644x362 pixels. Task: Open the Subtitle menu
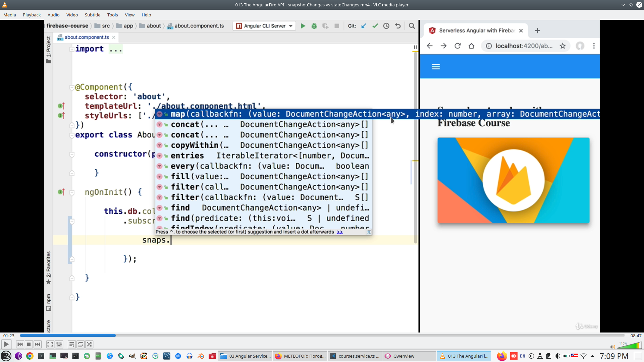click(x=92, y=15)
